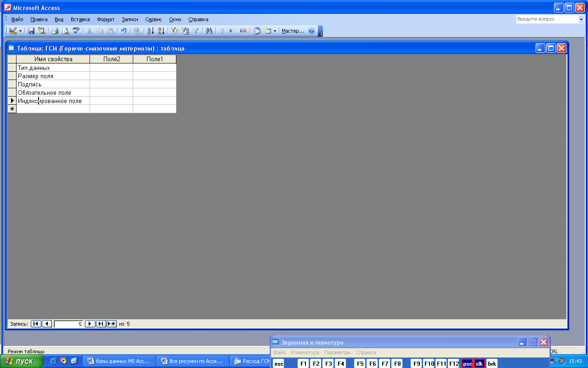
Task: Open the Файл menu
Action: [17, 19]
